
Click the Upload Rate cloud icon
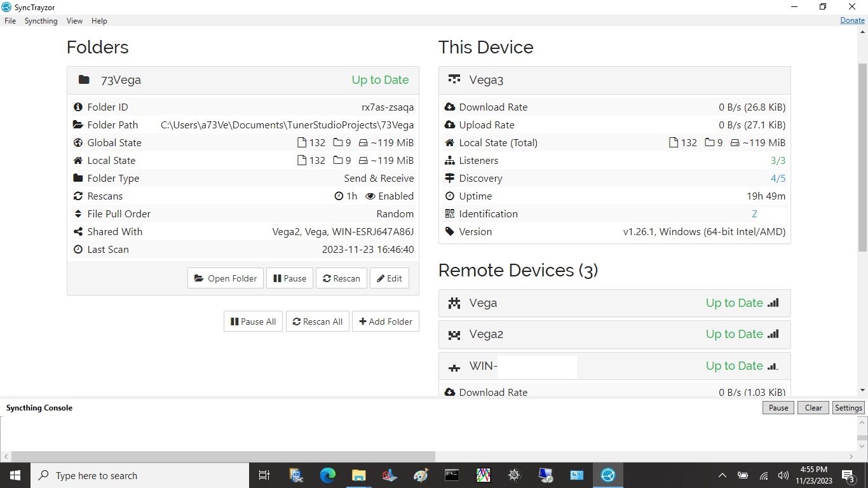click(x=450, y=125)
